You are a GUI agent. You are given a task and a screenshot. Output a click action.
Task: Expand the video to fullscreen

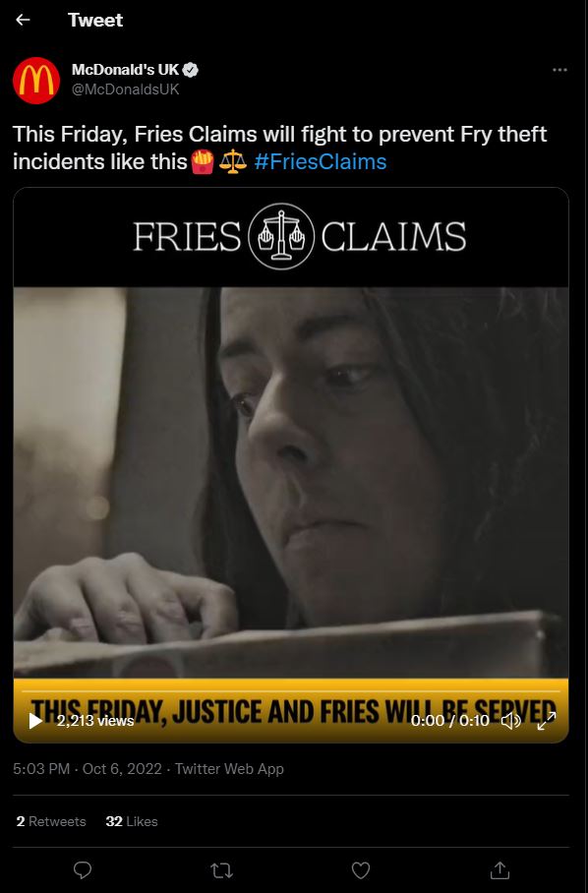[547, 721]
